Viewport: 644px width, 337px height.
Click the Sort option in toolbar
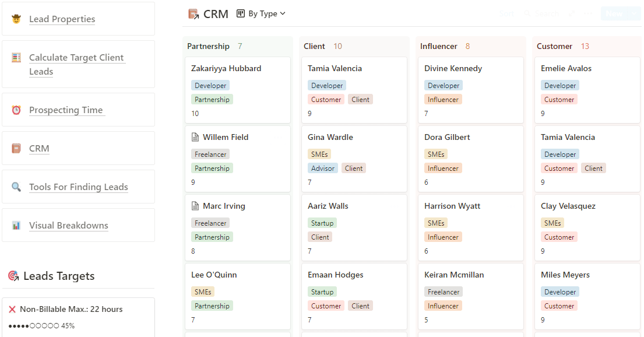tap(506, 13)
